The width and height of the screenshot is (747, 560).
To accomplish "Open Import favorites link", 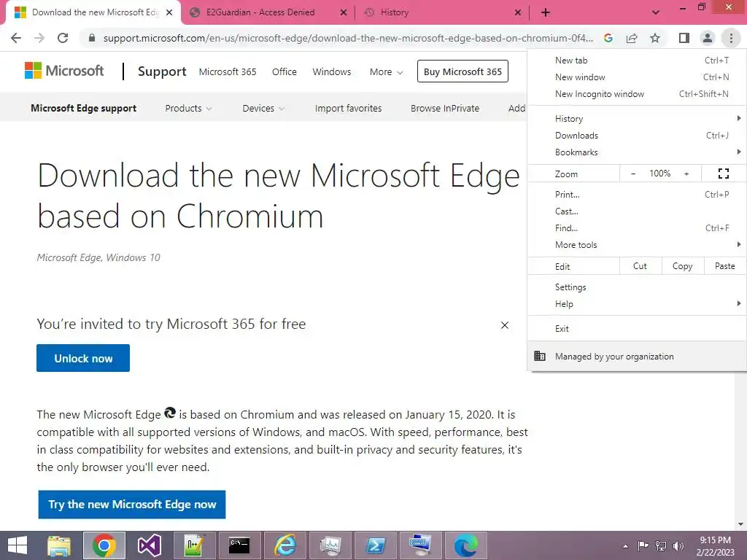I will (348, 108).
